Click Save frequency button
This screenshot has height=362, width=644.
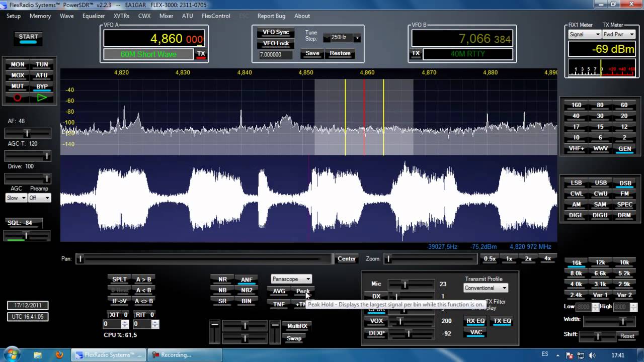click(x=312, y=53)
